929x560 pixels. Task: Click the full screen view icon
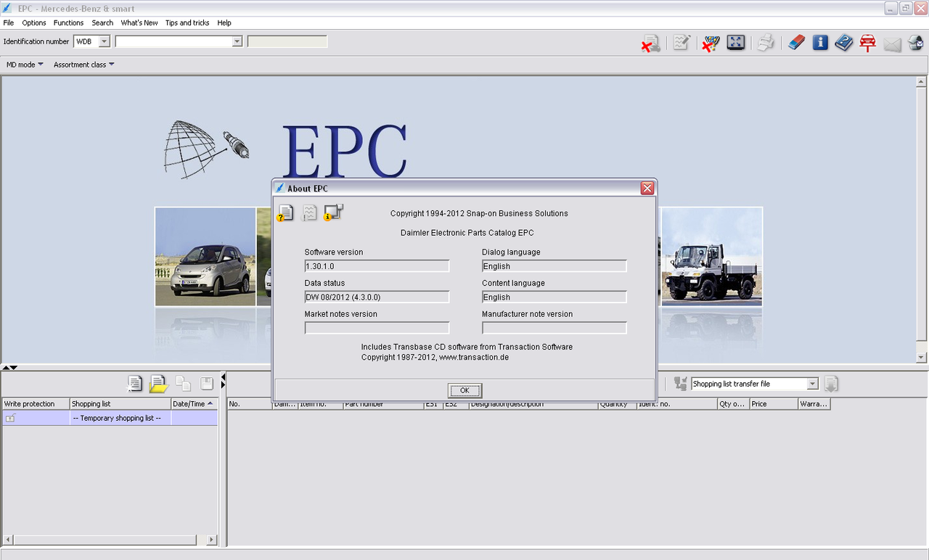point(736,43)
